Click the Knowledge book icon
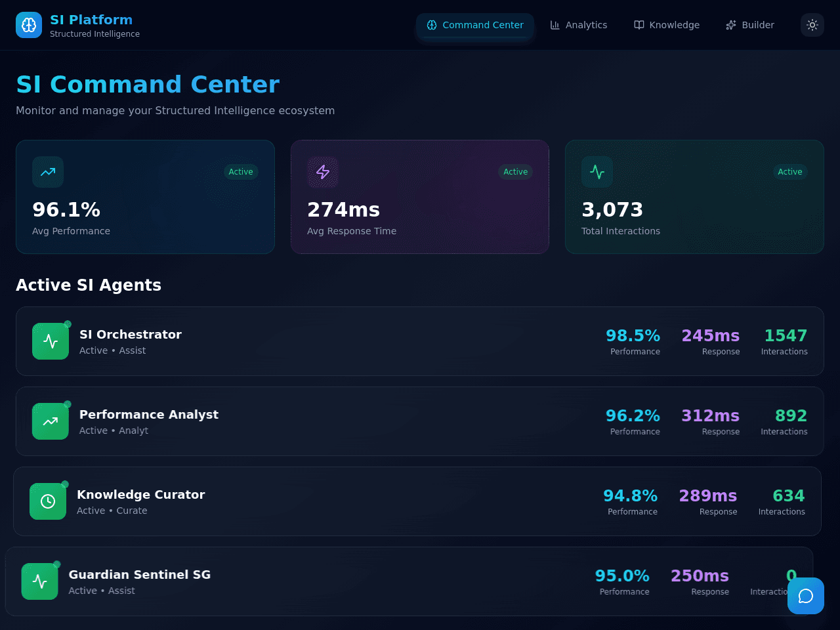This screenshot has width=840, height=630. (639, 25)
